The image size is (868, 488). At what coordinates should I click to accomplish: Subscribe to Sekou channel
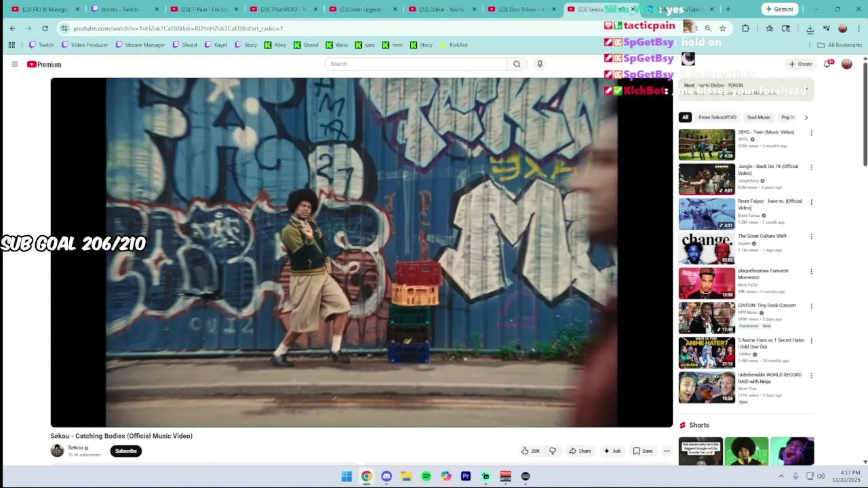click(125, 451)
